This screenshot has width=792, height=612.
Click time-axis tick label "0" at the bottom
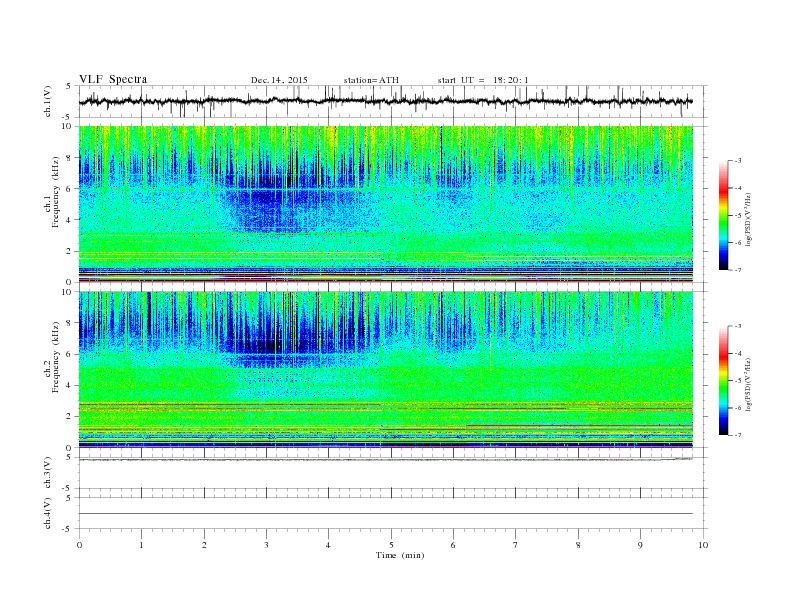tap(79, 545)
